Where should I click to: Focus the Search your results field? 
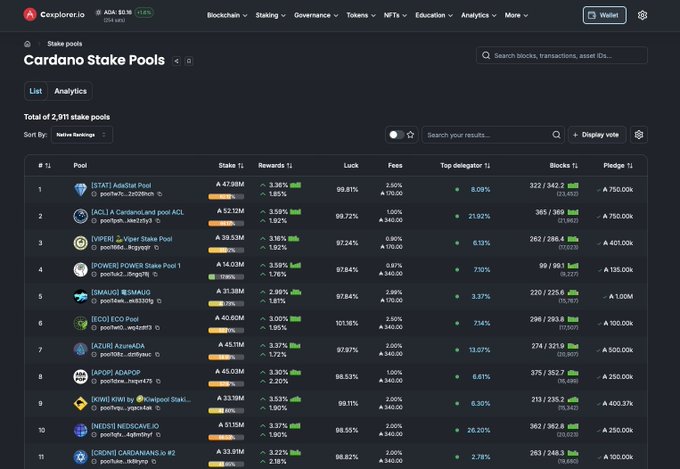coord(493,135)
